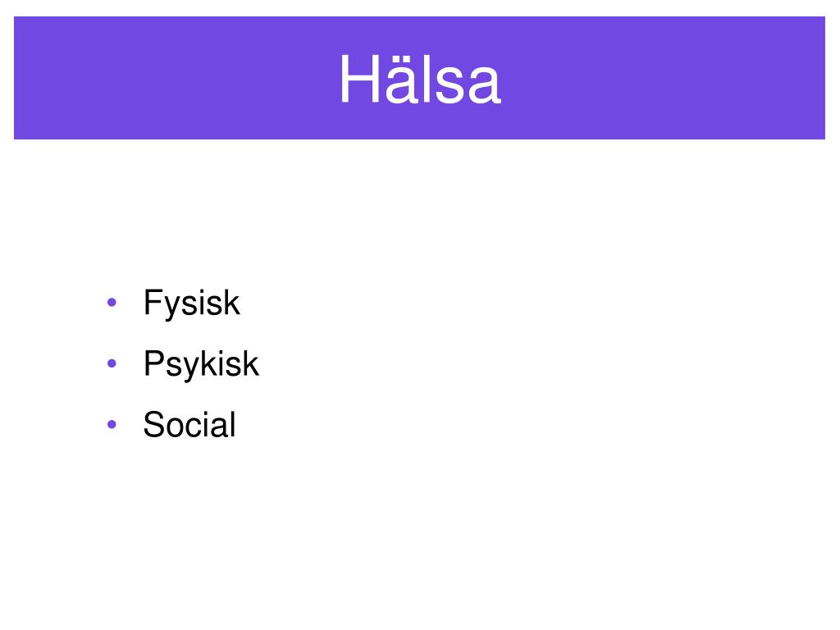
Task: Select the Social bullet text
Action: coord(189,425)
